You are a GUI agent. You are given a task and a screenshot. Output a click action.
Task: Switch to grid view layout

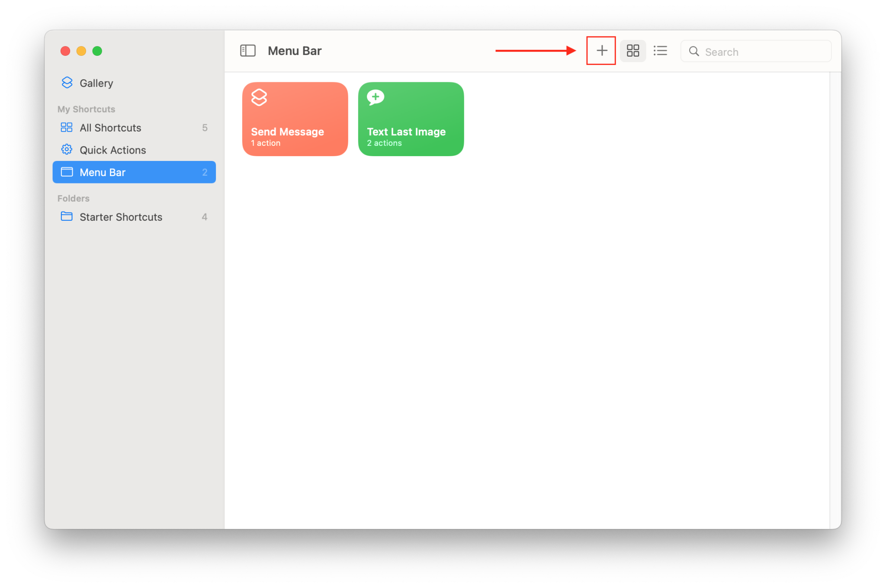pyautogui.click(x=632, y=51)
